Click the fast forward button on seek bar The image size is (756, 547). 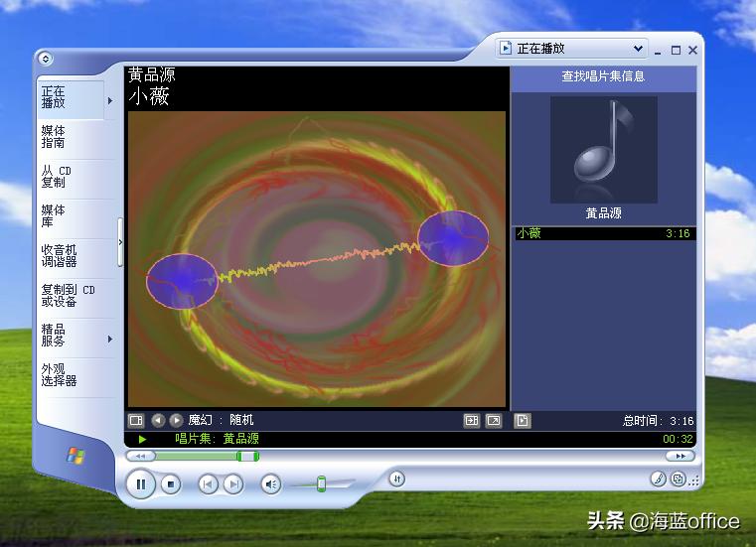tap(680, 456)
